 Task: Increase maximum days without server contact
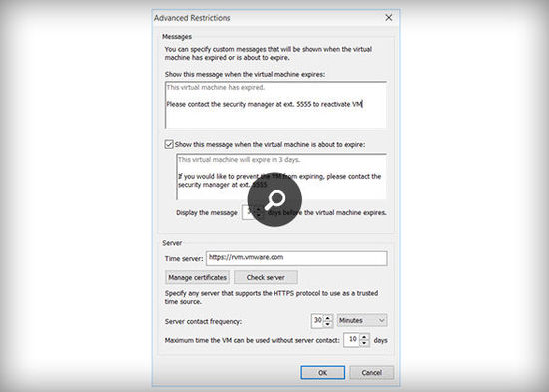coord(364,337)
